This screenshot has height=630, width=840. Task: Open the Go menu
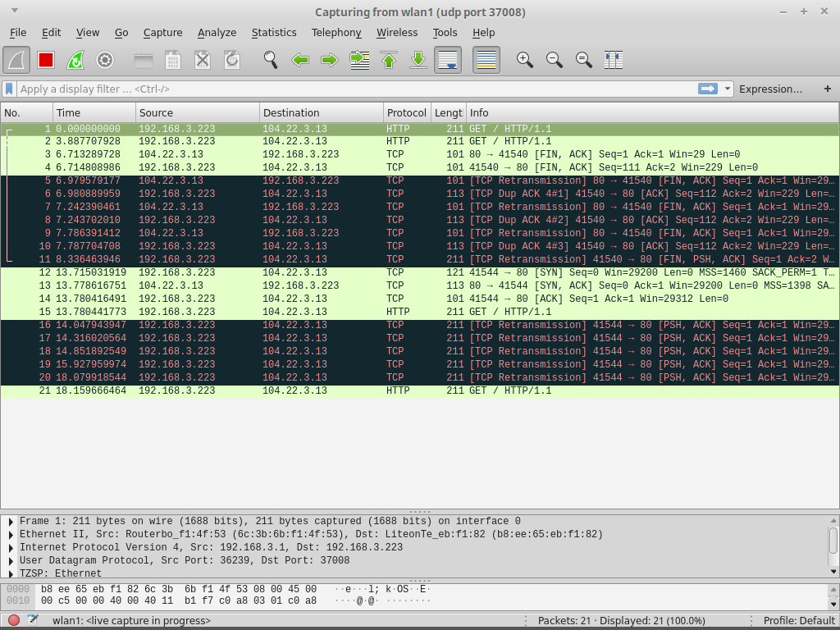121,33
